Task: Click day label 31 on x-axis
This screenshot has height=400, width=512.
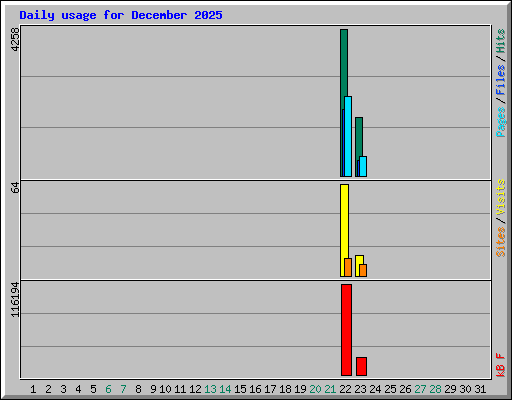Action: coord(480,389)
